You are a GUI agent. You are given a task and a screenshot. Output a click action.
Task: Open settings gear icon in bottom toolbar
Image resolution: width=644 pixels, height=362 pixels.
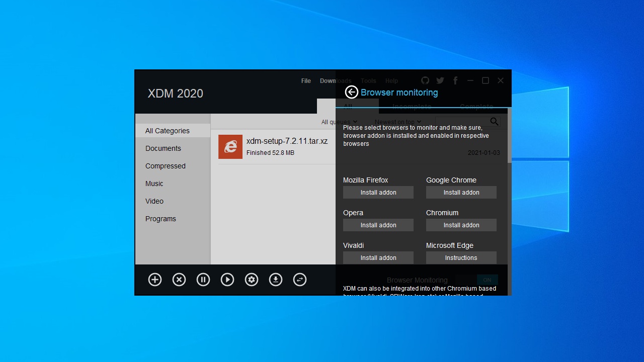tap(252, 280)
